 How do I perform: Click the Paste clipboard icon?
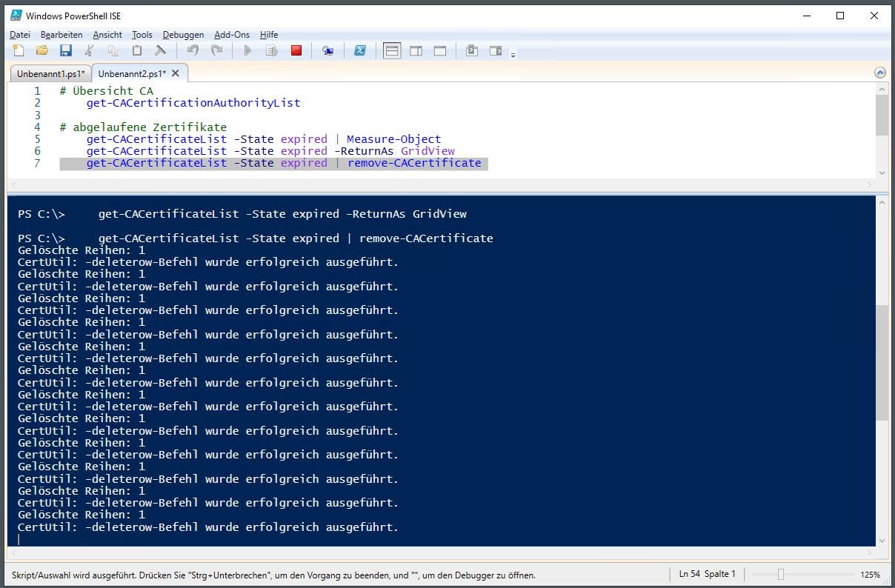(x=137, y=50)
